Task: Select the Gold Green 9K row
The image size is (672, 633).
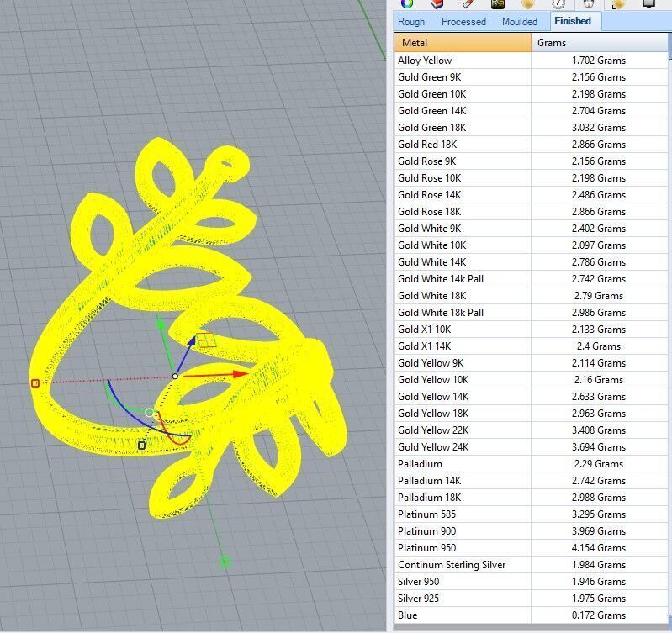Action: [531, 77]
